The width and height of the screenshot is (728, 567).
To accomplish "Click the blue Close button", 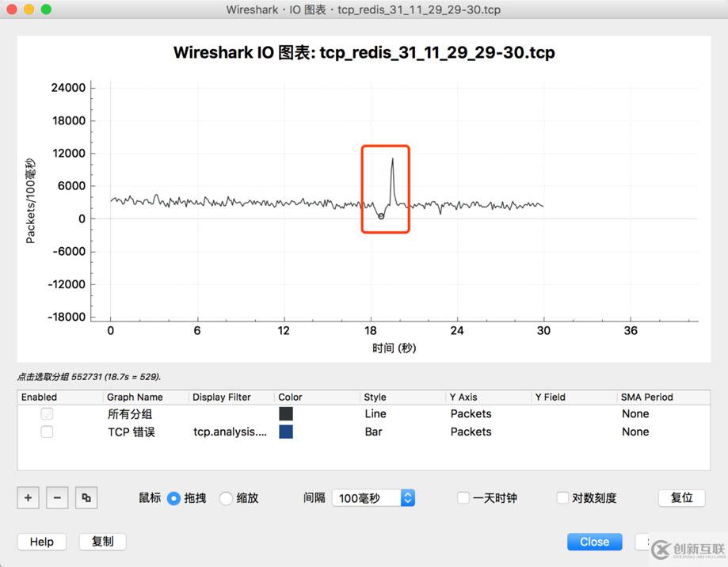I will (x=594, y=542).
